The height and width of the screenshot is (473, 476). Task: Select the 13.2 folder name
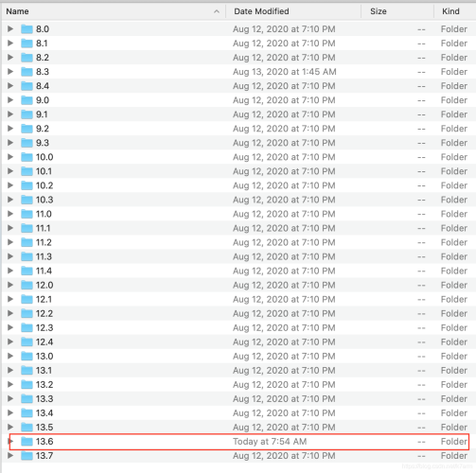coord(44,385)
